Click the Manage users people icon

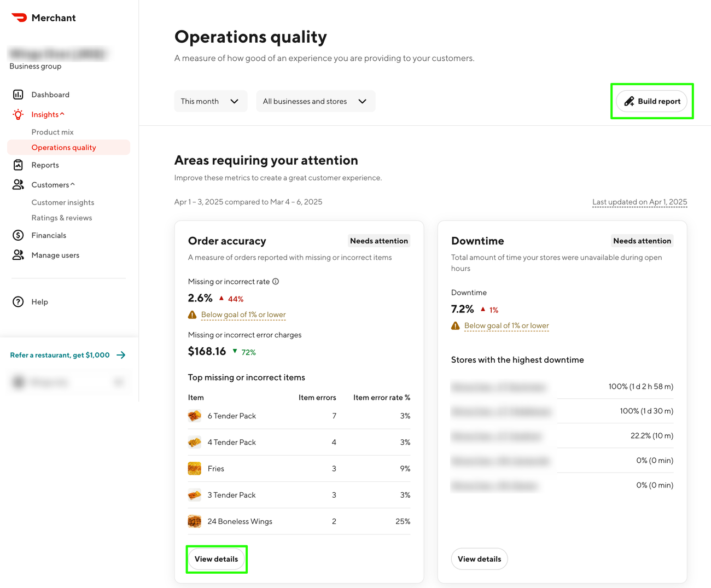coord(18,255)
